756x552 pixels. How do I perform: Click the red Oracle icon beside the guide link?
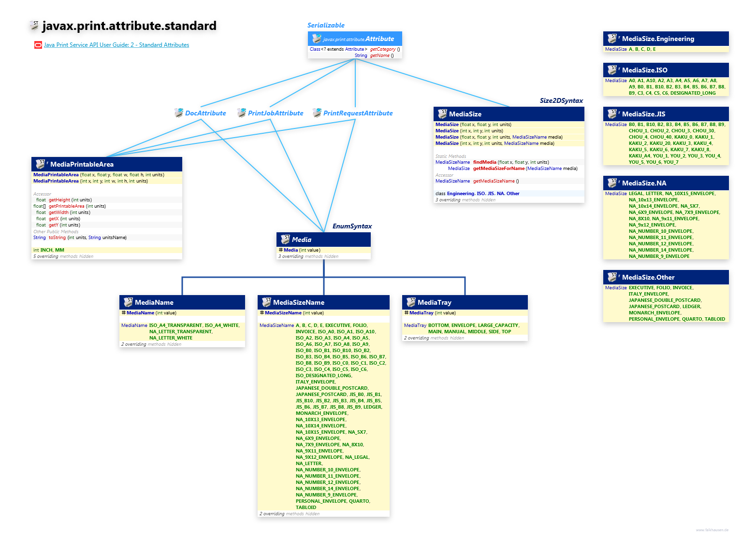point(38,45)
